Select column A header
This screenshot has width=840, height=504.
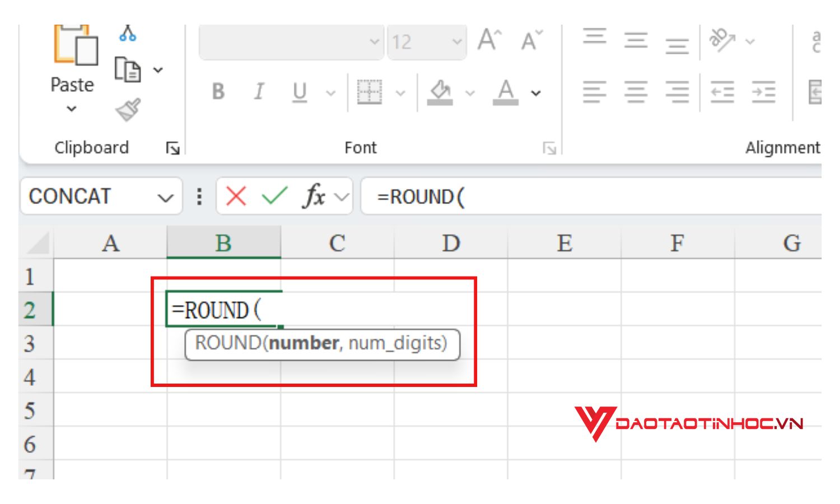point(110,242)
